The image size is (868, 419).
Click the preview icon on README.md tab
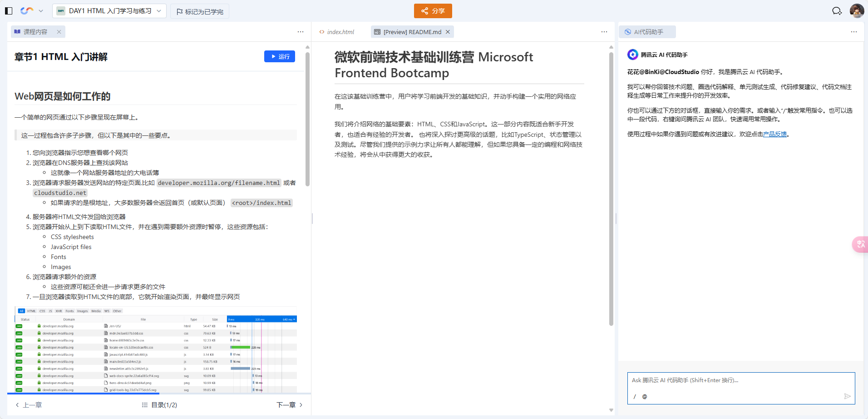(377, 32)
